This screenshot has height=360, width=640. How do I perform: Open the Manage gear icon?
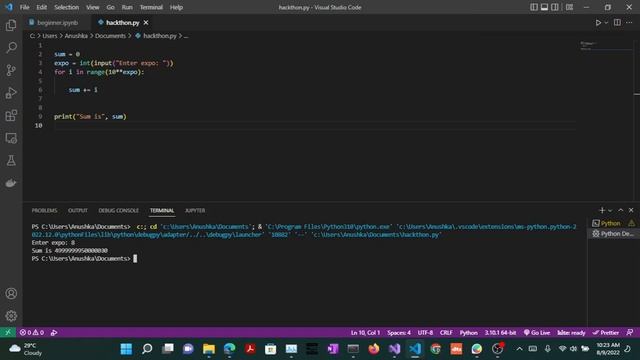pyautogui.click(x=11, y=316)
